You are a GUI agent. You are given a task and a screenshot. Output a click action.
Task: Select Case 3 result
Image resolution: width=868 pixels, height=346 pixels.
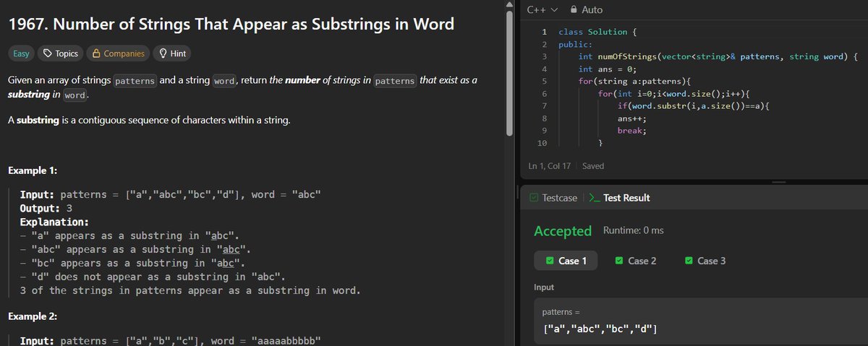[705, 261]
